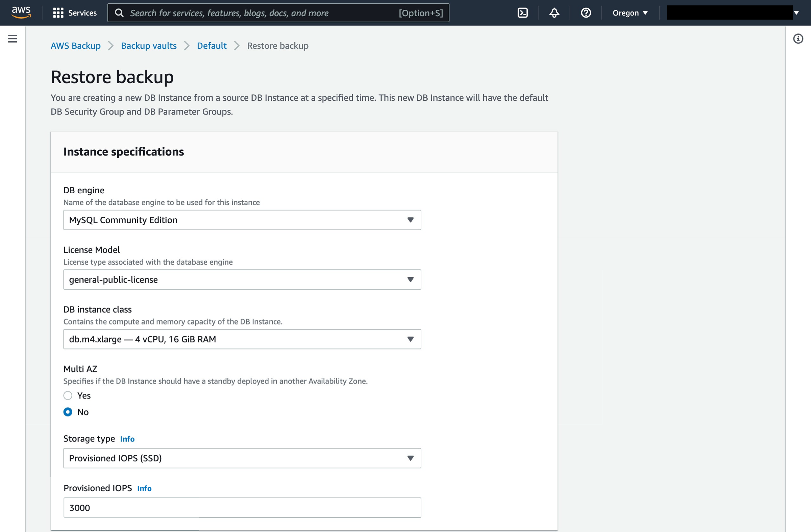Open the info panel icon
The width and height of the screenshot is (811, 532).
[x=798, y=39]
